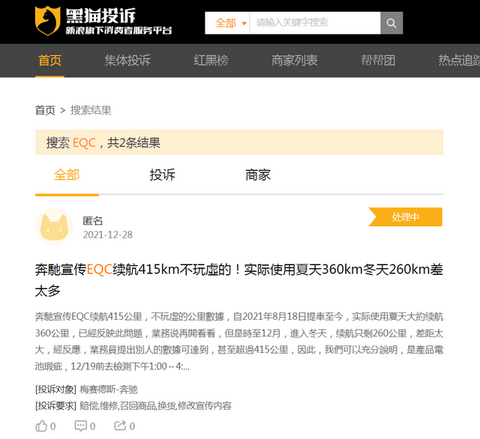Select the 全部 results tab

67,175
